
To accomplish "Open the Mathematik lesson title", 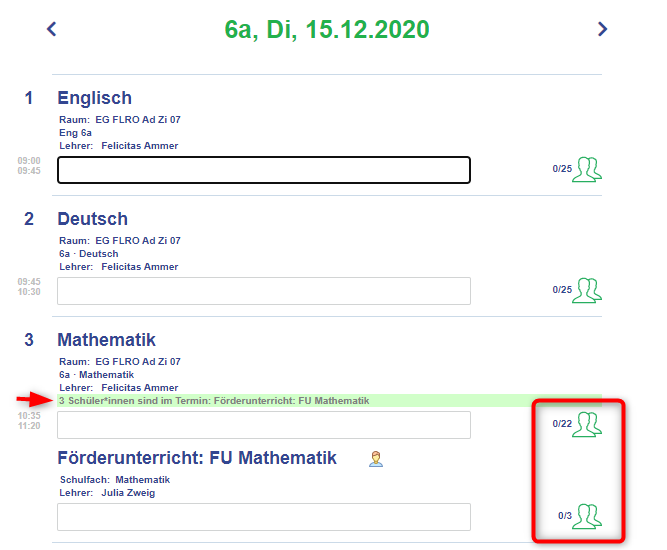I will click(106, 340).
